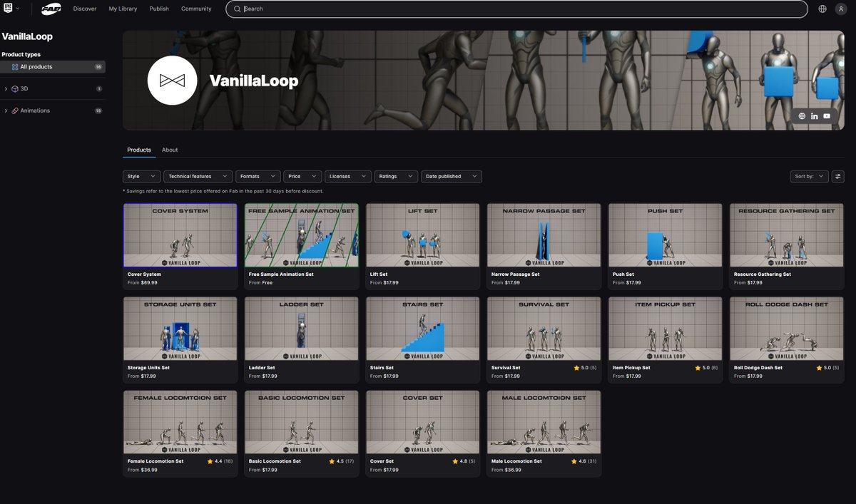Click the Stairs Set title link
The height and width of the screenshot is (504, 856).
pyautogui.click(x=382, y=368)
